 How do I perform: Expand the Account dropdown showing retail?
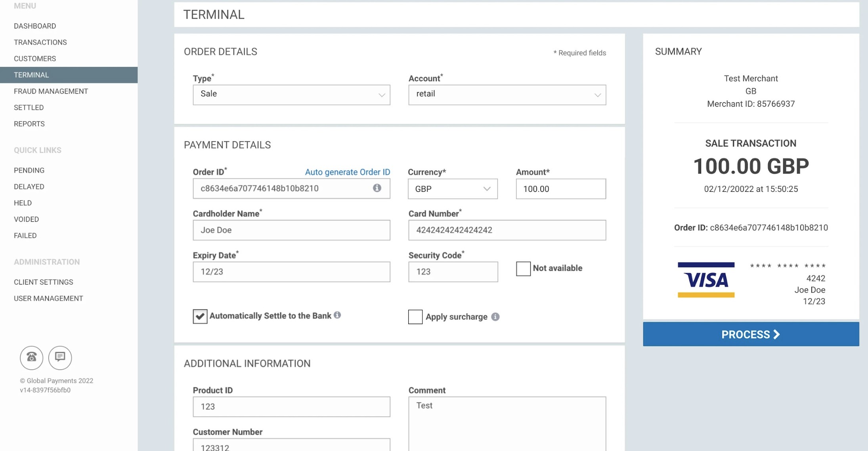click(507, 94)
